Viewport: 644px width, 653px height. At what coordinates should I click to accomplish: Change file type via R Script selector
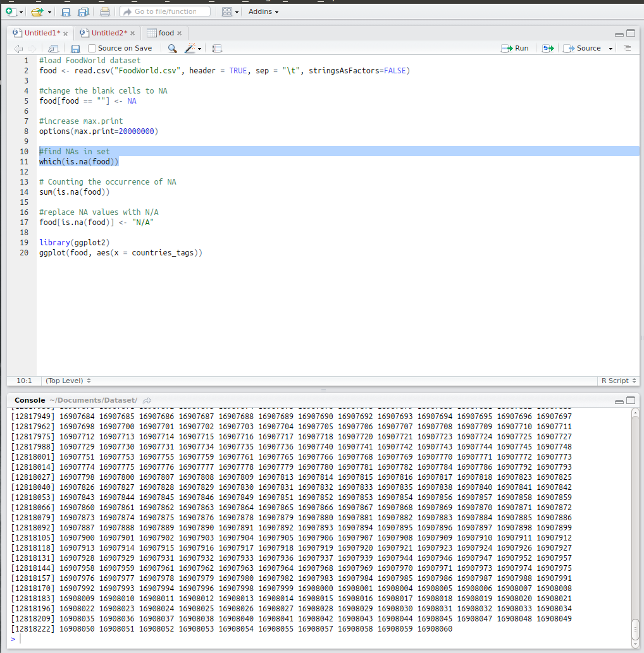(619, 381)
